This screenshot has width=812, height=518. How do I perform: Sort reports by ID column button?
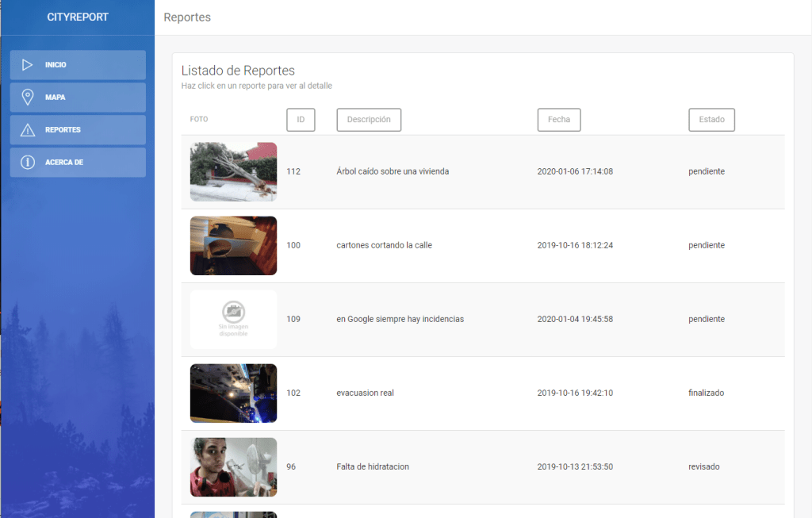coord(301,120)
